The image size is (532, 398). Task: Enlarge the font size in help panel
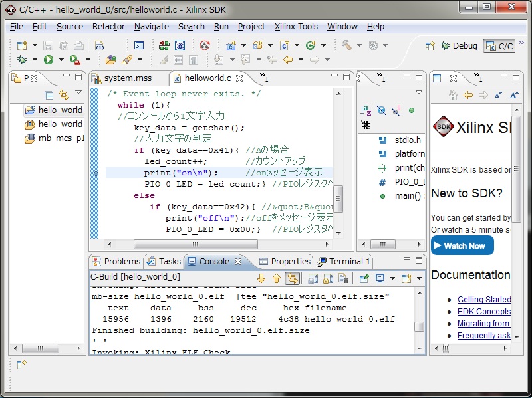pyautogui.click(x=513, y=95)
